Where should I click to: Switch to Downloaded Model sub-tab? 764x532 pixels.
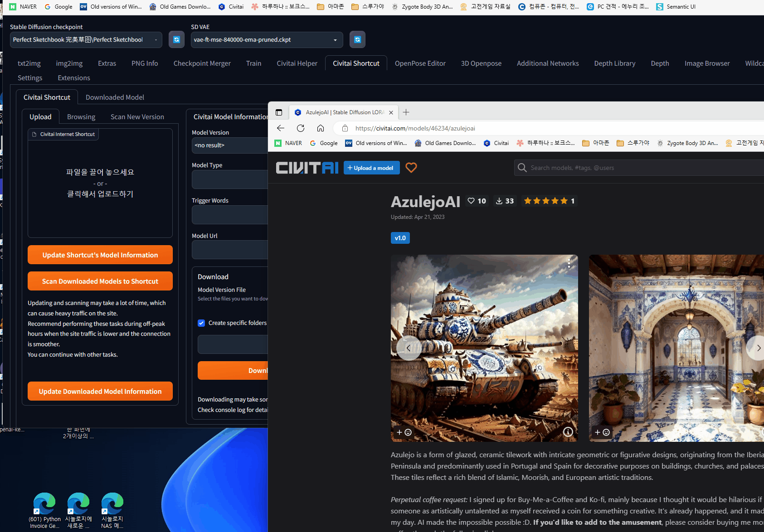pyautogui.click(x=115, y=97)
